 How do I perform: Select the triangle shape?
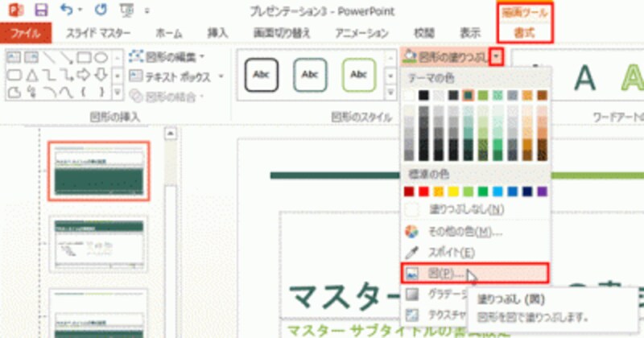coord(31,75)
